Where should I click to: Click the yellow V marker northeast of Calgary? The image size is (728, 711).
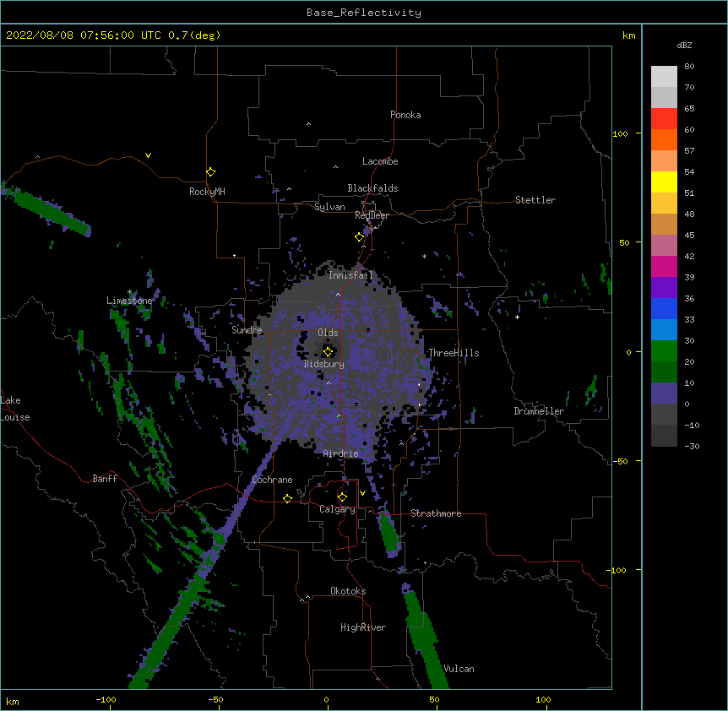[x=362, y=493]
